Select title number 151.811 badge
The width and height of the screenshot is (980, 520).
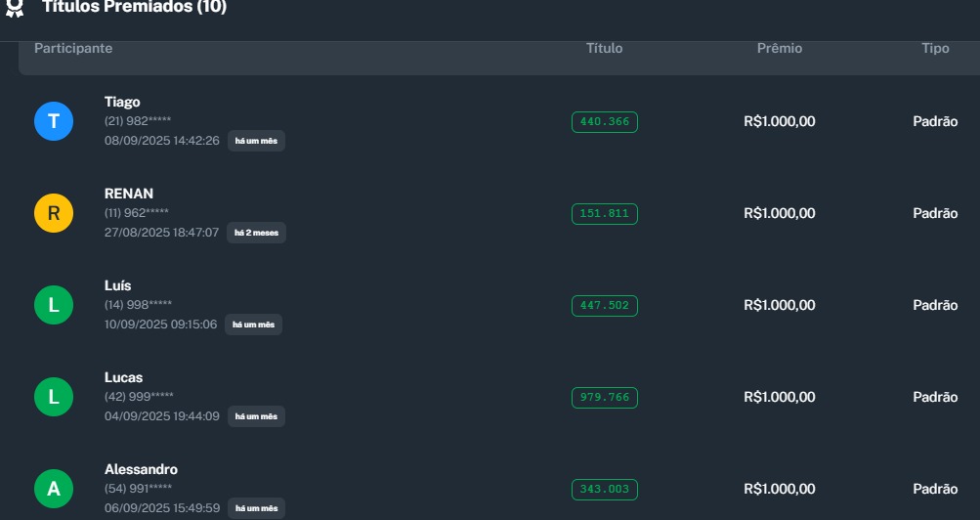(x=604, y=214)
